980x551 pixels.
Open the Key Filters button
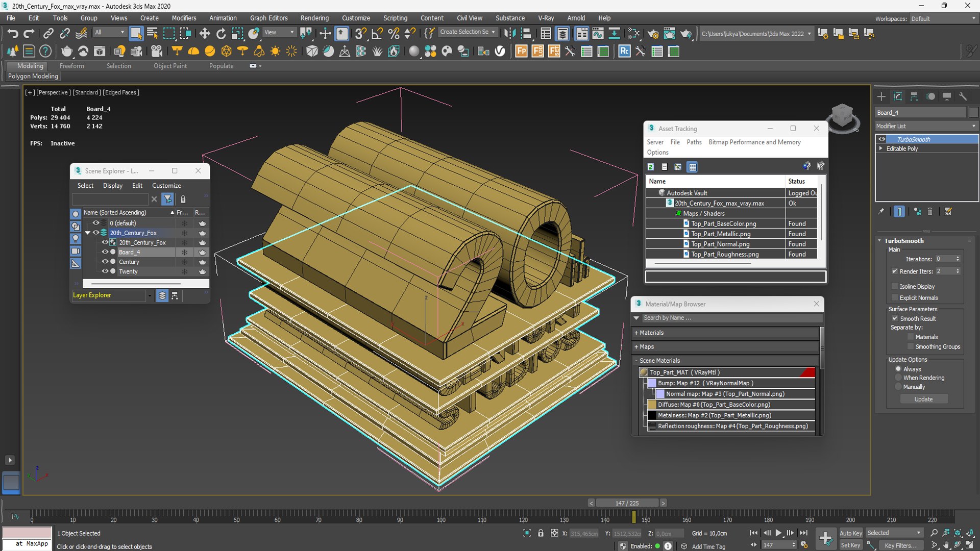900,545
